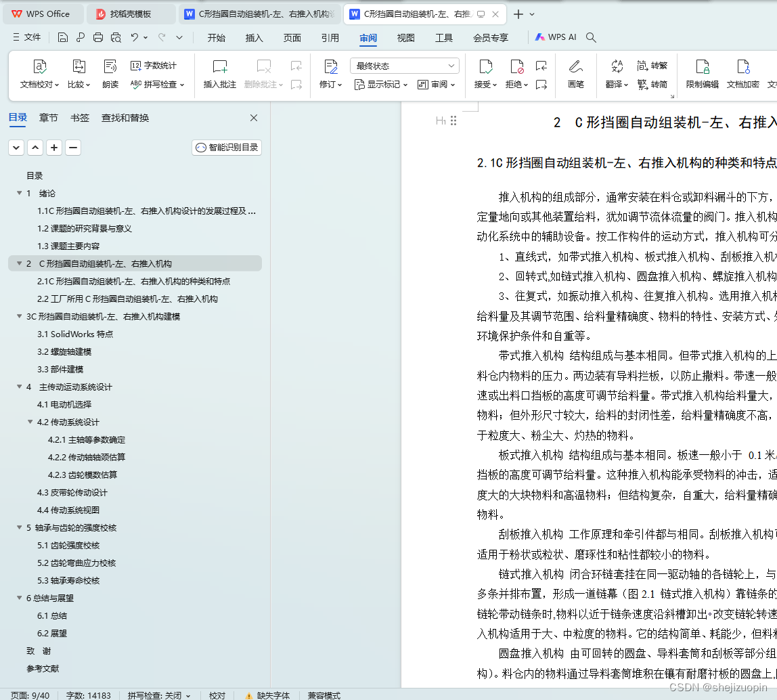Convert text with 转繁 button
This screenshot has width=777, height=700.
point(652,66)
